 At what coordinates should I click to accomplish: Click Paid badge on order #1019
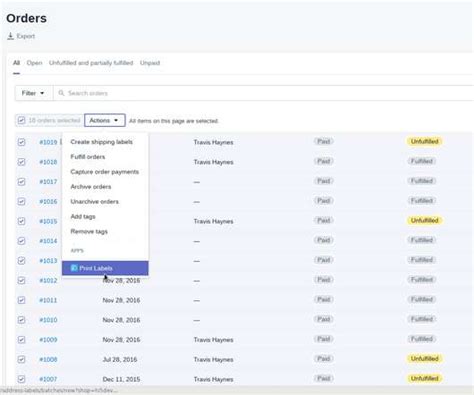point(324,141)
